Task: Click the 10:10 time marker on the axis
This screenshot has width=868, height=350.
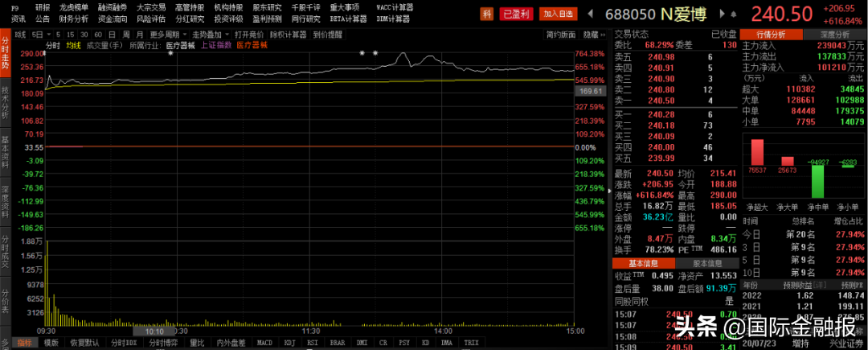Action: tap(152, 331)
